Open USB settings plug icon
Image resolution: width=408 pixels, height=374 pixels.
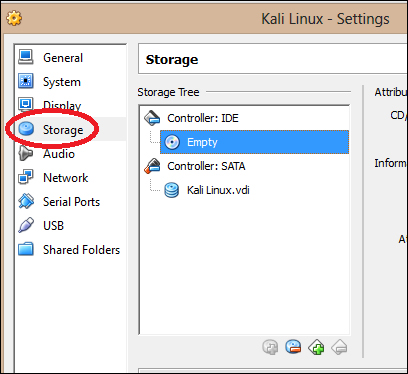(26, 225)
